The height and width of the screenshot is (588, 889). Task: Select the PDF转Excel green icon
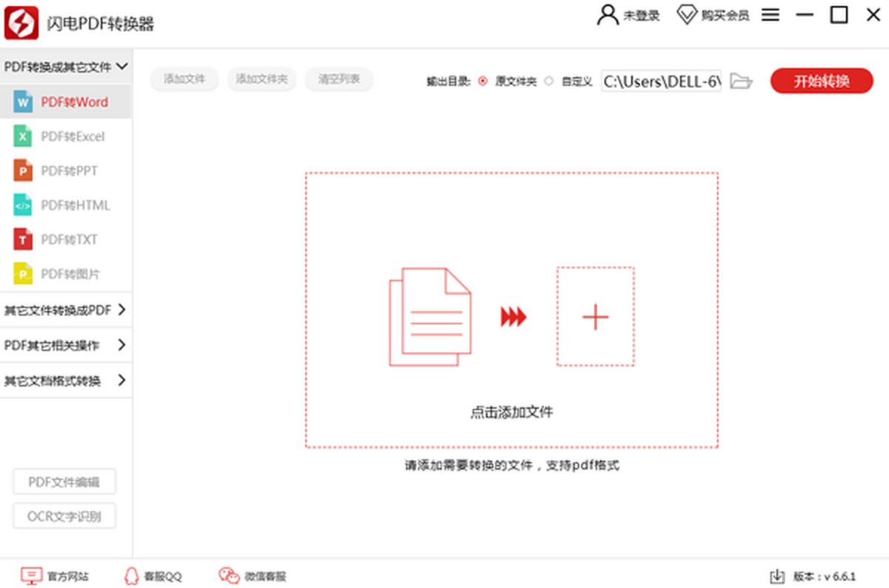pos(23,136)
